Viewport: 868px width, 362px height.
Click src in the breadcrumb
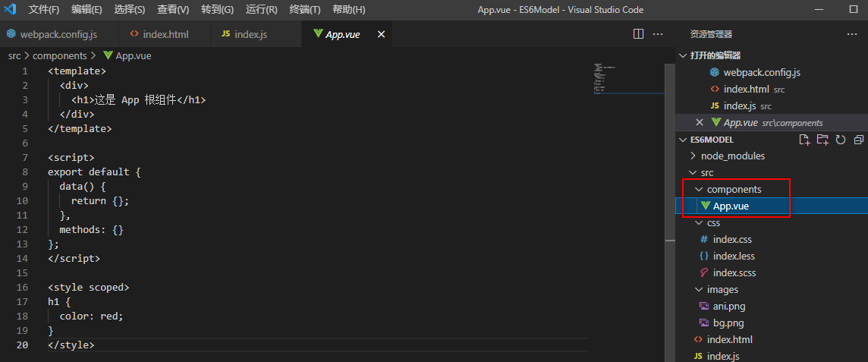(x=14, y=56)
